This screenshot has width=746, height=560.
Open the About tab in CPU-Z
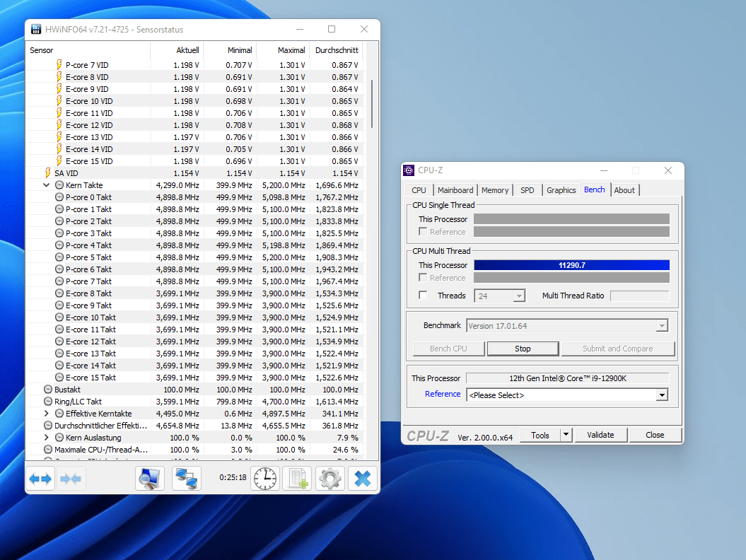(624, 189)
